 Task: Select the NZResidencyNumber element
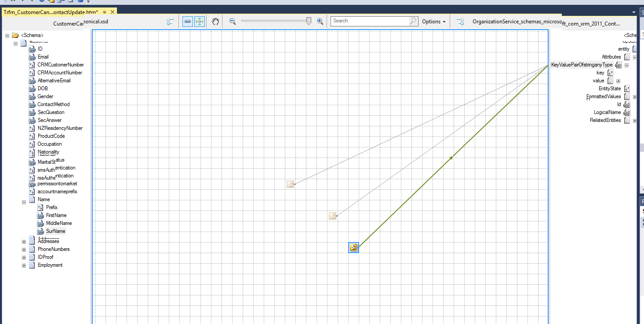[x=60, y=128]
